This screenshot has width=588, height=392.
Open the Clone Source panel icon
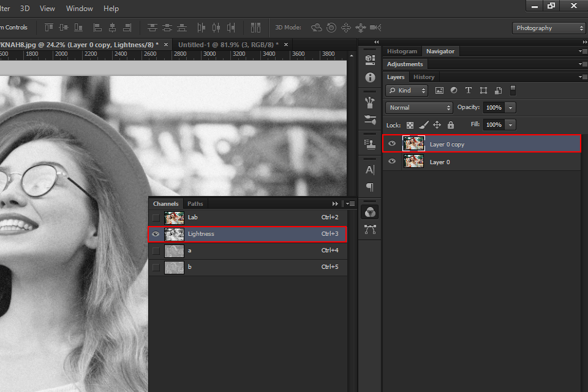(370, 144)
